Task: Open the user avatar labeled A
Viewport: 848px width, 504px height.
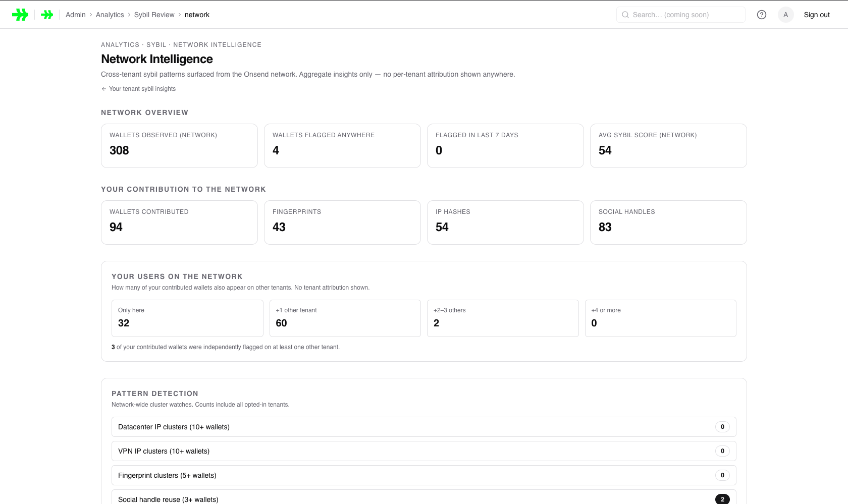Action: [x=785, y=15]
